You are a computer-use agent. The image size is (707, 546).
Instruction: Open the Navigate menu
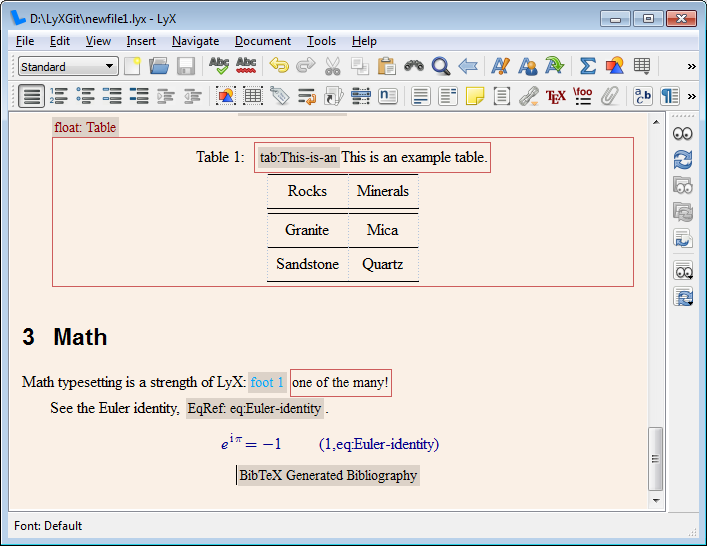pyautogui.click(x=195, y=41)
